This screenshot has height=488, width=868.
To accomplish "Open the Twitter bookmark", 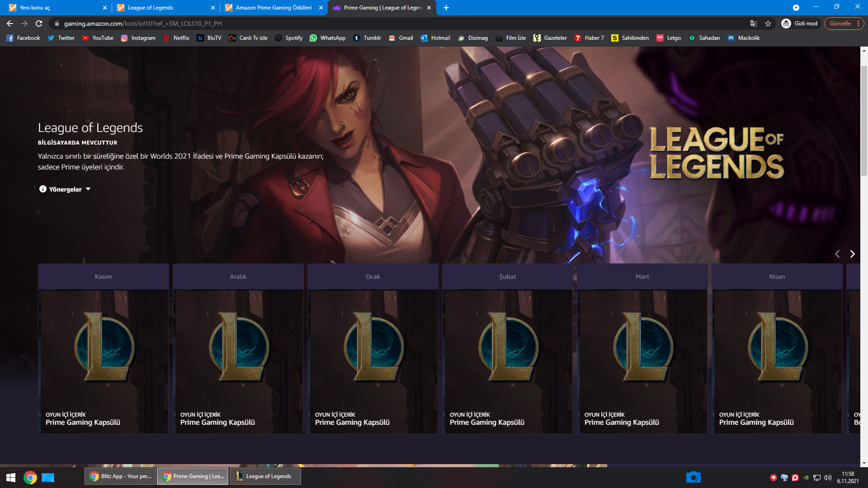I will coord(61,38).
